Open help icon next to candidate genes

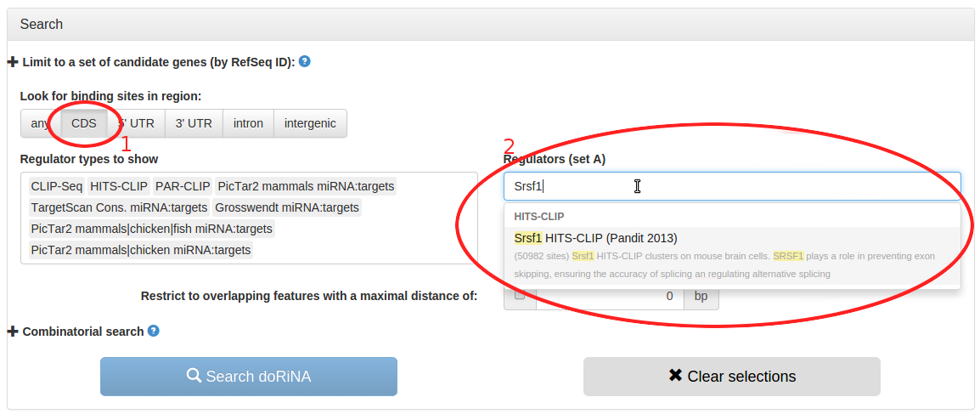305,61
